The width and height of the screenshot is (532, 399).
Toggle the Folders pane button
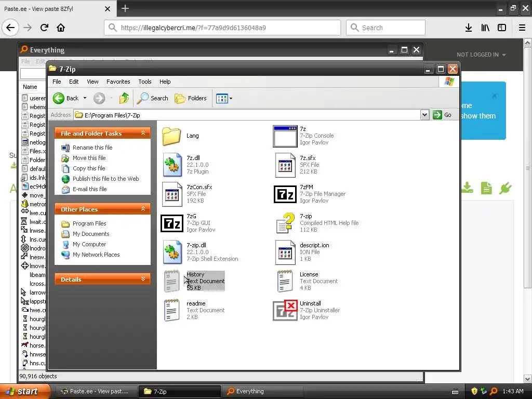point(190,98)
